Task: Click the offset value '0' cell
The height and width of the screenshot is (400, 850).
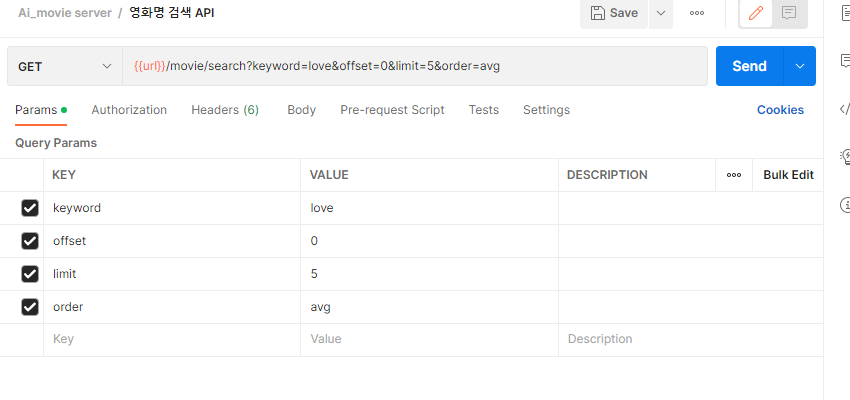Action: pyautogui.click(x=429, y=241)
